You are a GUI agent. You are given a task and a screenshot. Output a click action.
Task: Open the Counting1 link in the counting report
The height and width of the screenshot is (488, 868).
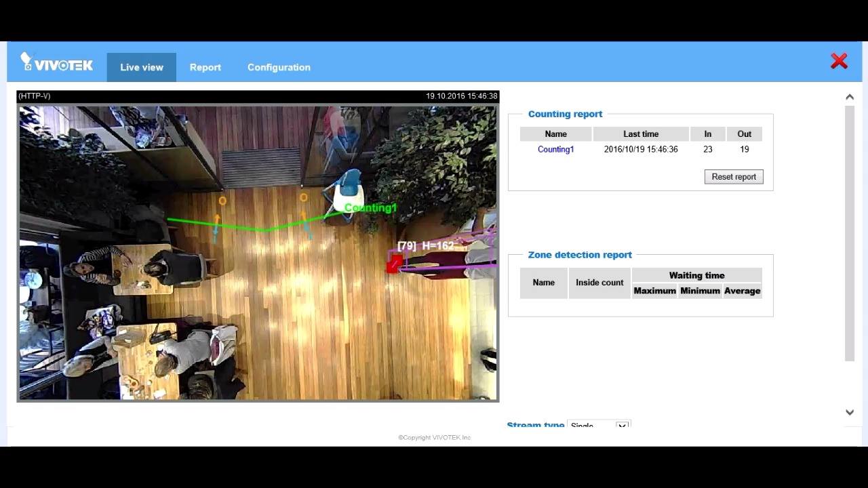(x=556, y=149)
